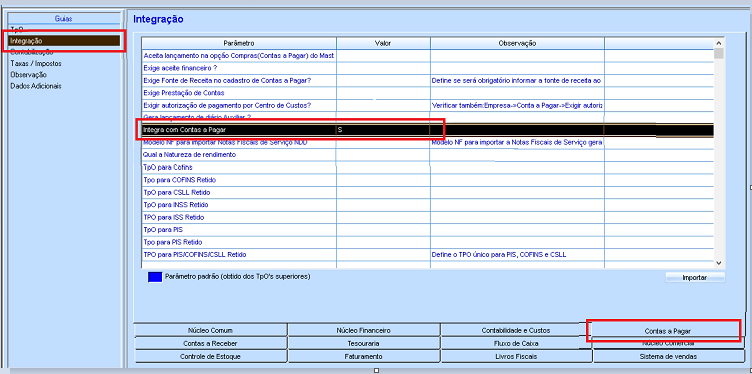
Task: Open the Taxas / Impostos guide
Action: (x=36, y=63)
